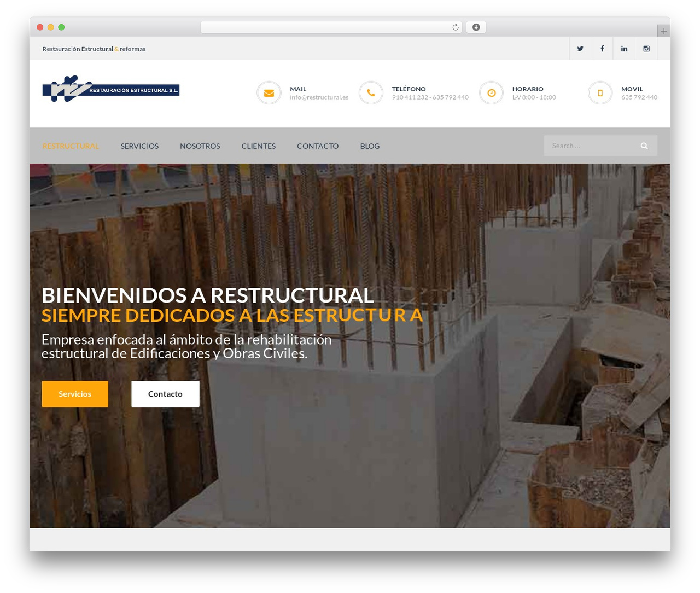Click the 'BIENVENIDOS A RESTRUCTURAL' heading
The width and height of the screenshot is (700, 593).
pos(208,295)
